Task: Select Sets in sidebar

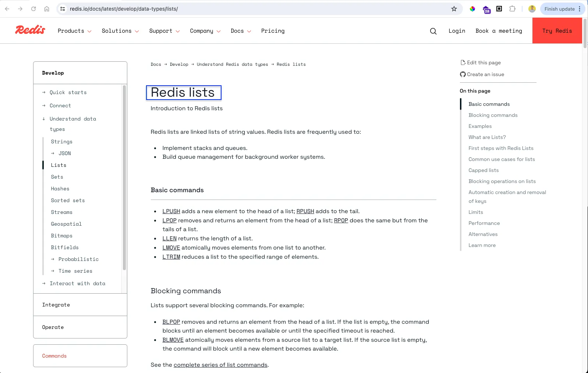Action: (57, 177)
